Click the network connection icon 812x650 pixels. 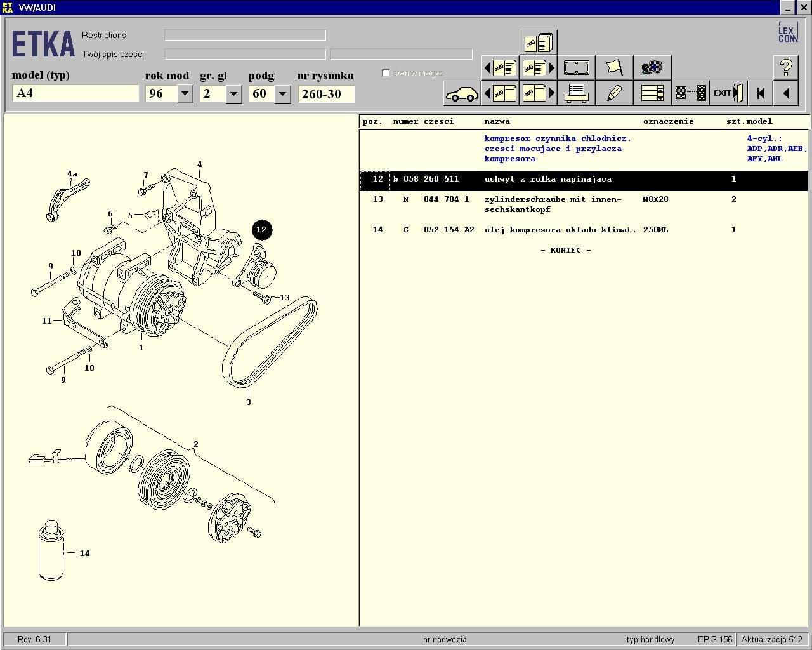pos(691,93)
